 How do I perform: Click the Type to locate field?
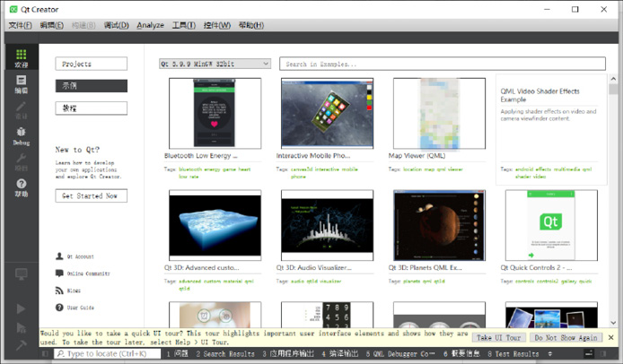click(x=108, y=353)
